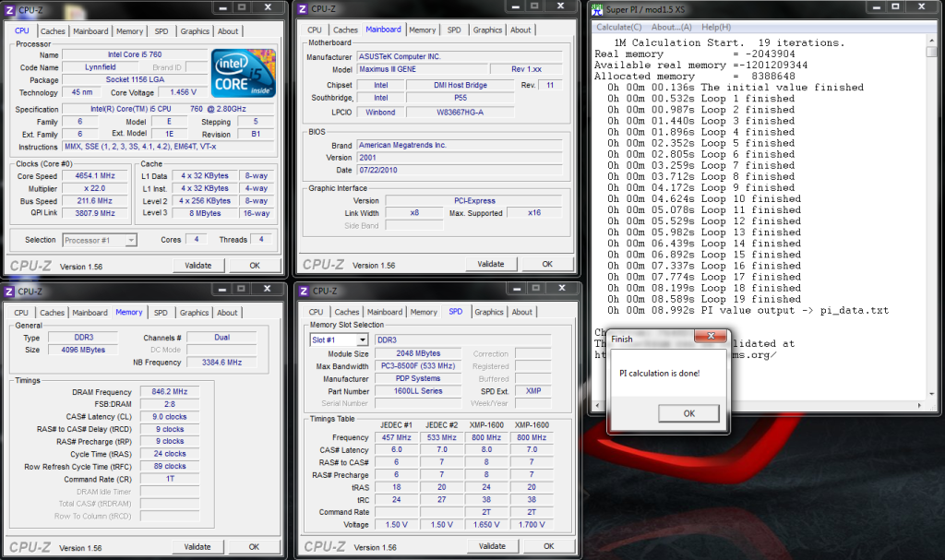Open the Processor #1 selection dropdown
This screenshot has width=945, height=560.
(100, 240)
